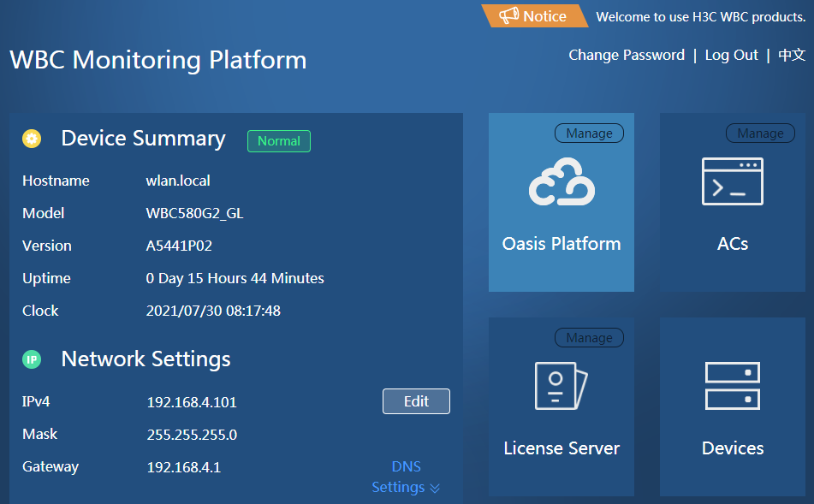
Task: Click the Model field label
Action: tap(43, 213)
